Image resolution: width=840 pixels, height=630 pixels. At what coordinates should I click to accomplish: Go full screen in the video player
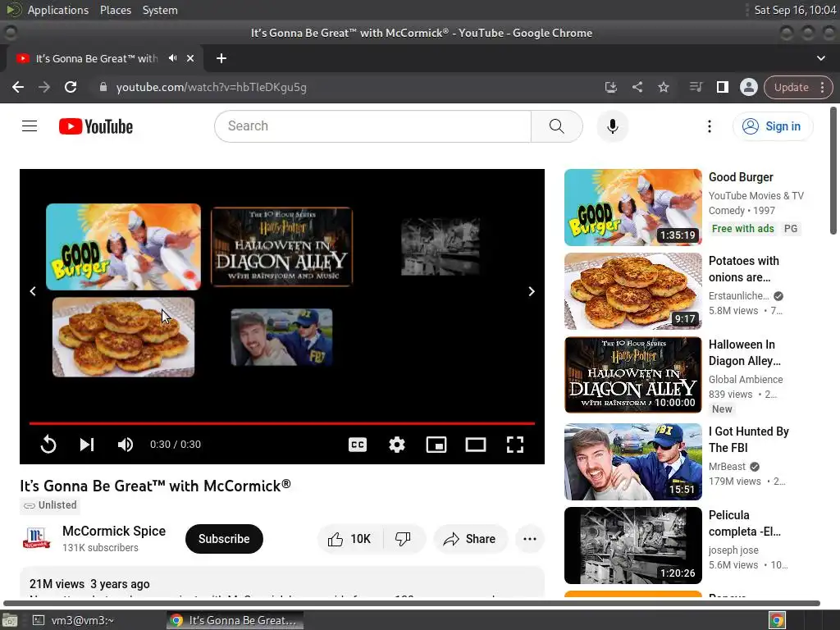[515, 444]
